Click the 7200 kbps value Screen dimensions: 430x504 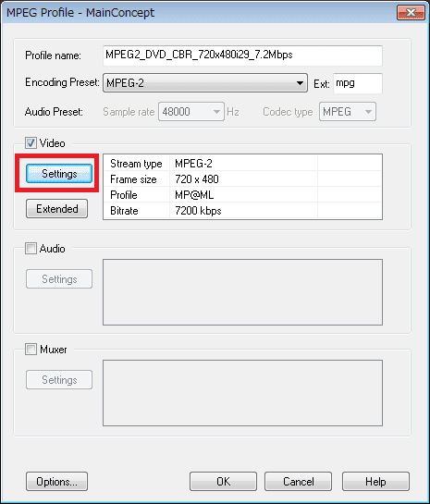pos(198,211)
